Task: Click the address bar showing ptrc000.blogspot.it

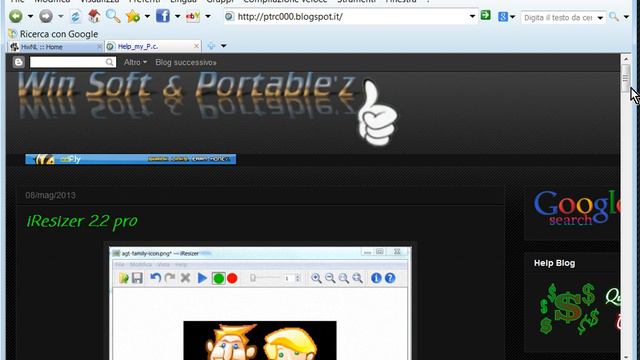Action: (351, 17)
